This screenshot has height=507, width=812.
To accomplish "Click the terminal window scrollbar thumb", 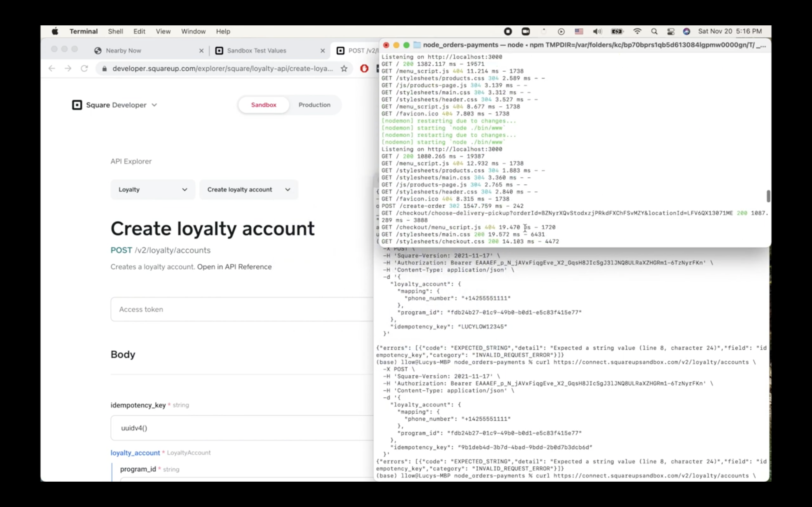I will [768, 196].
